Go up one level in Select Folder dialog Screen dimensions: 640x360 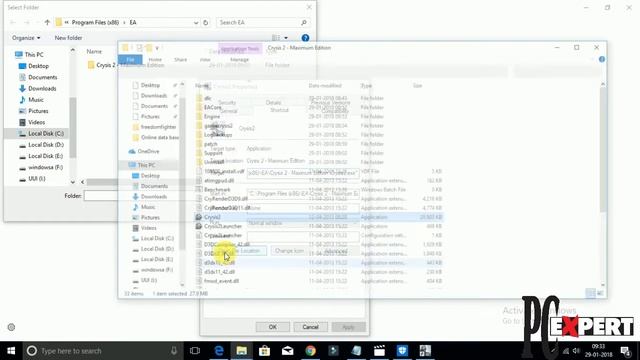pyautogui.click(x=47, y=22)
